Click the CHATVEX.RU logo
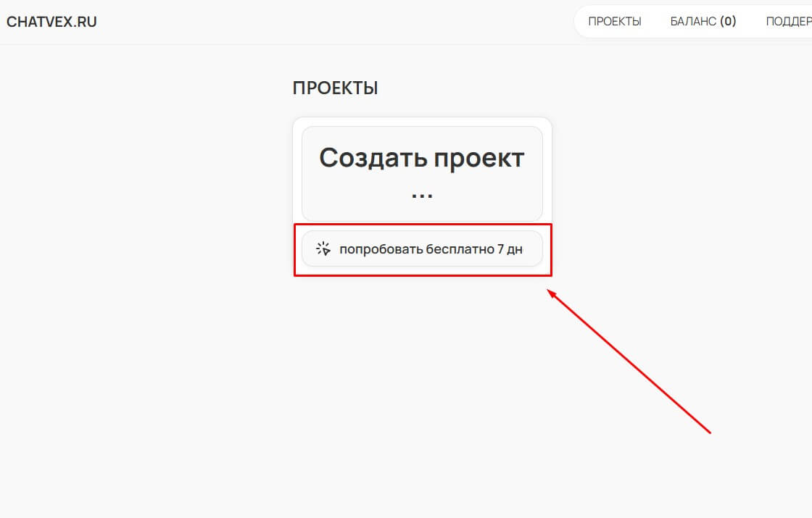This screenshot has height=518, width=812. (51, 22)
